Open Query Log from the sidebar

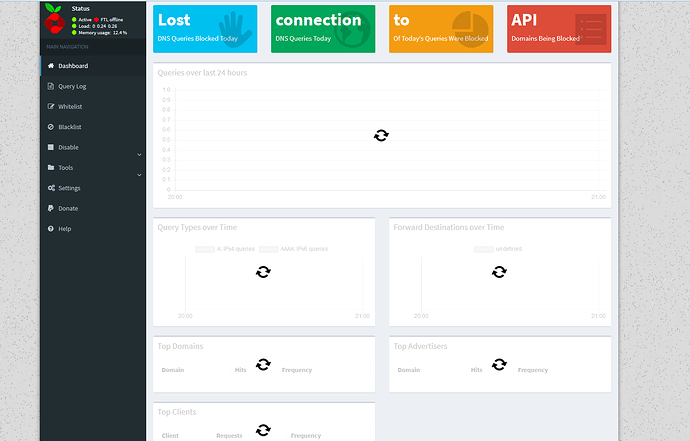click(x=72, y=86)
